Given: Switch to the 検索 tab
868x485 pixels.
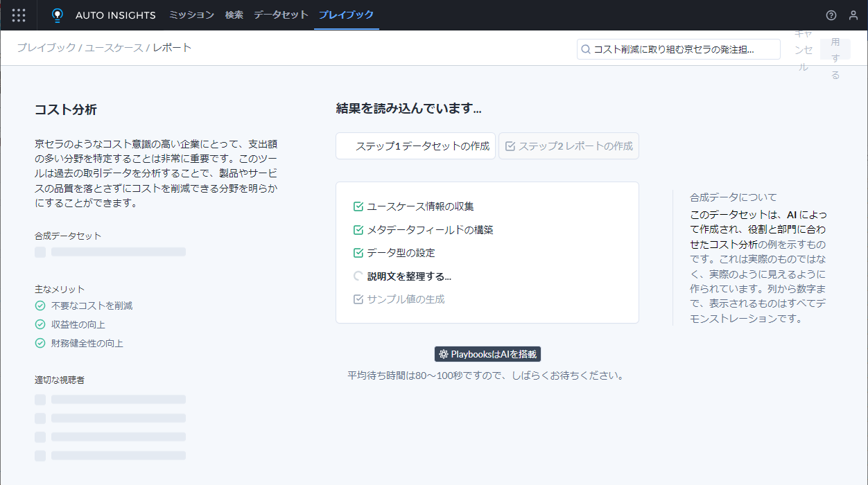Looking at the screenshot, I should pyautogui.click(x=234, y=15).
